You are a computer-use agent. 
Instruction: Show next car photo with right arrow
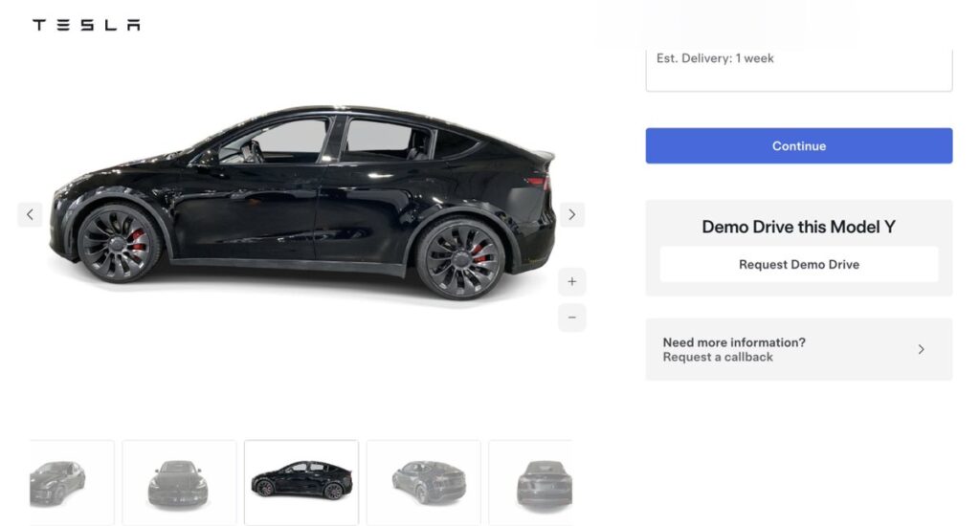pyautogui.click(x=572, y=214)
